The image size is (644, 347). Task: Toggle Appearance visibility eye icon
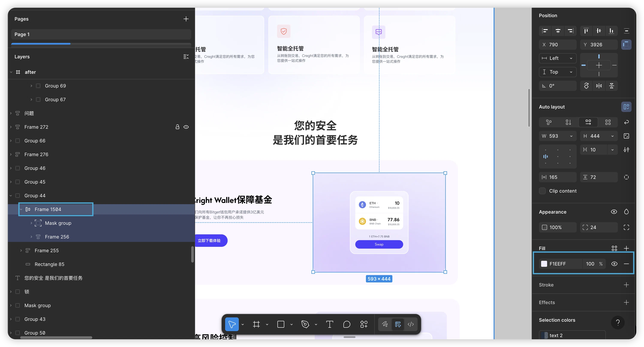click(614, 212)
